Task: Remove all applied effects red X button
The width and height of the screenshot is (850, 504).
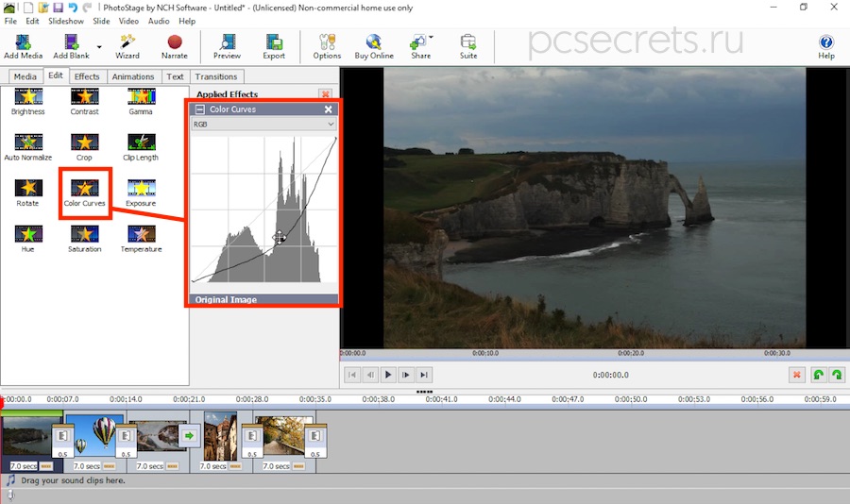Action: coord(325,94)
